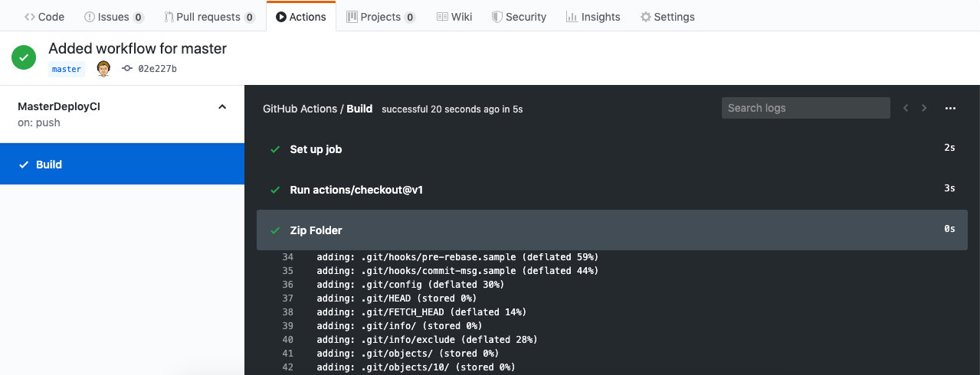Expand the Run actions/checkout@v1 step
This screenshot has height=375, width=980.
tap(356, 189)
